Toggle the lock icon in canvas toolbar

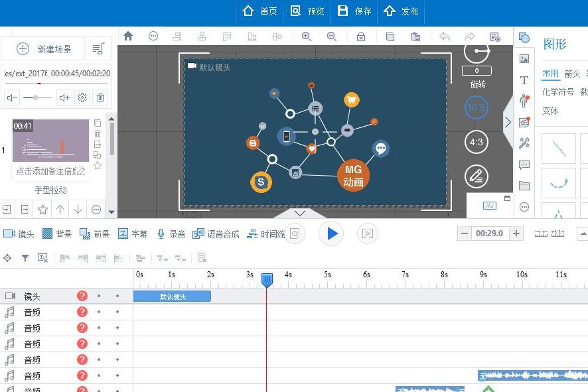pyautogui.click(x=360, y=36)
